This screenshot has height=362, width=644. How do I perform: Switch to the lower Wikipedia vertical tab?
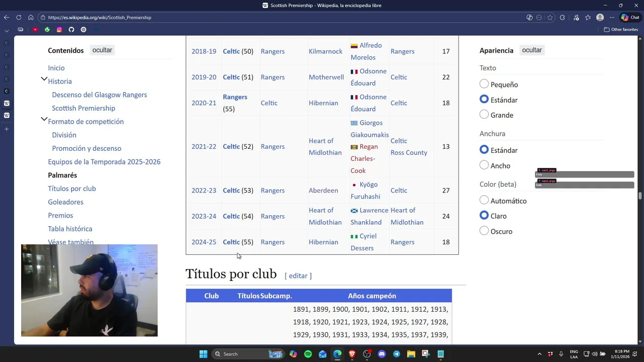point(7,115)
